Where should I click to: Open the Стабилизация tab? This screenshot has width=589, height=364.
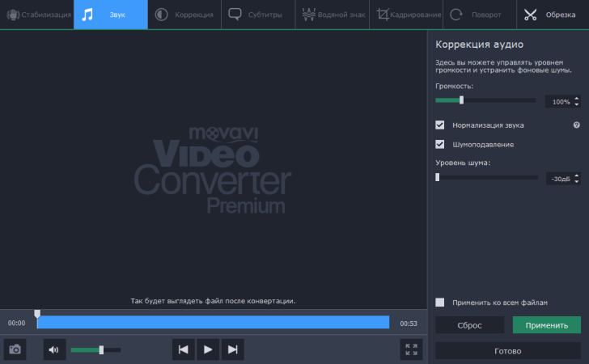tap(37, 15)
